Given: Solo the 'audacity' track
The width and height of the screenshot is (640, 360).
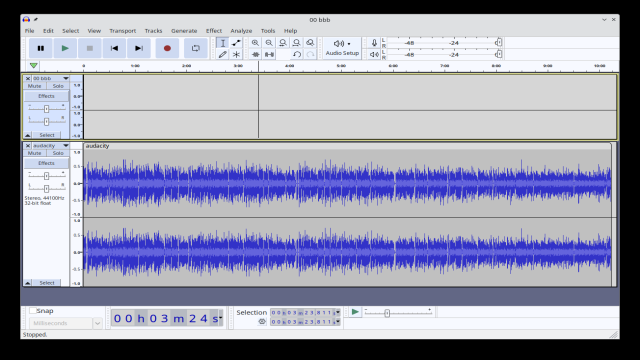Looking at the screenshot, I should 58,153.
